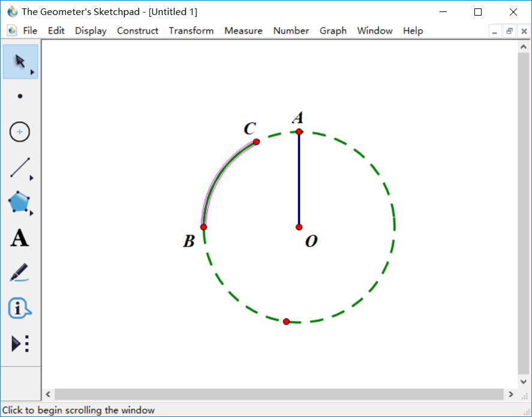Click the horizontal scrollbar right arrow
Viewport: 532px width, 417px height.
(510, 394)
